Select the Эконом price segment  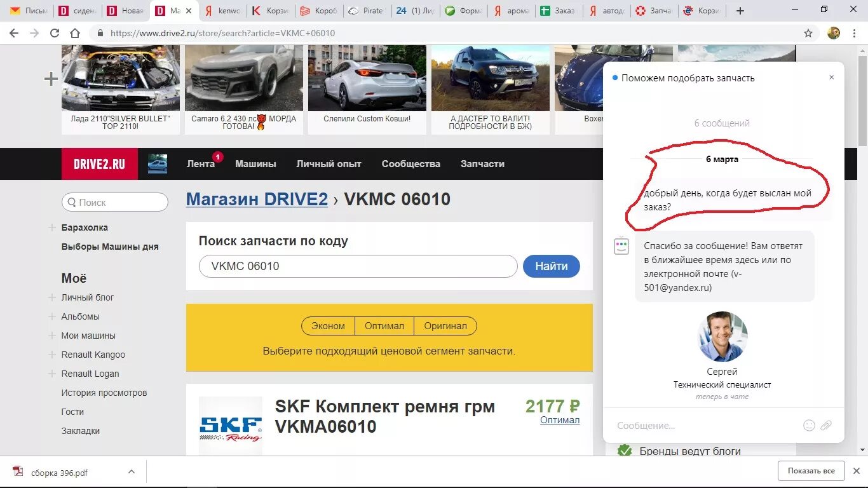coord(328,326)
